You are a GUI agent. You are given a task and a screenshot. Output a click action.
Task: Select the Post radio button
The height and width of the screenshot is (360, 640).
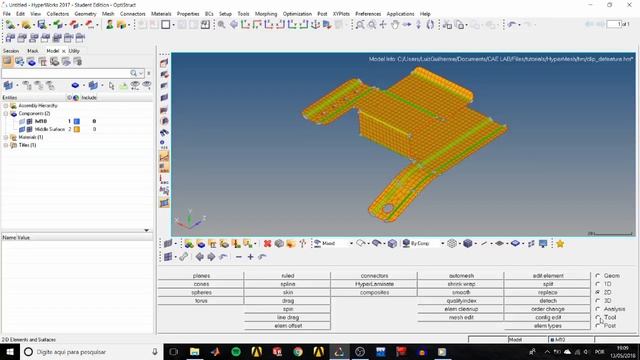[598, 326]
